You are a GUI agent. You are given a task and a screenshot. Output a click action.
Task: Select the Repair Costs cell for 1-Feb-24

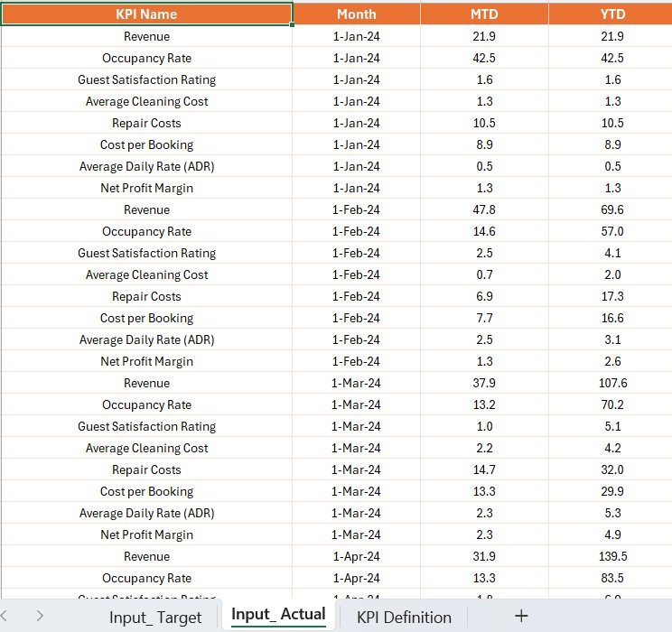coord(146,296)
